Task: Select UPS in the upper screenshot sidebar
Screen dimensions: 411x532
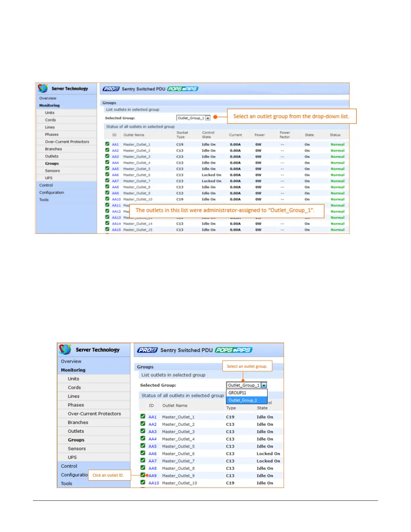Action: 49,178
